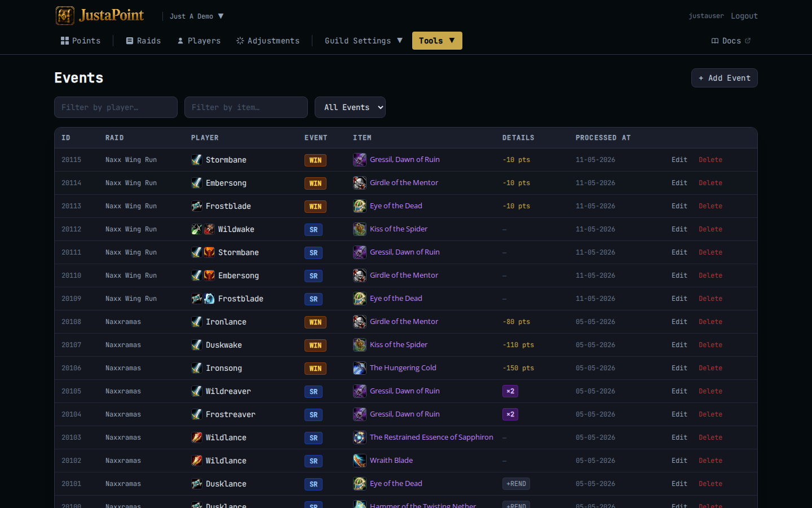812x508 pixels.
Task: Click Dusklance class icon row 20101
Action: click(196, 484)
